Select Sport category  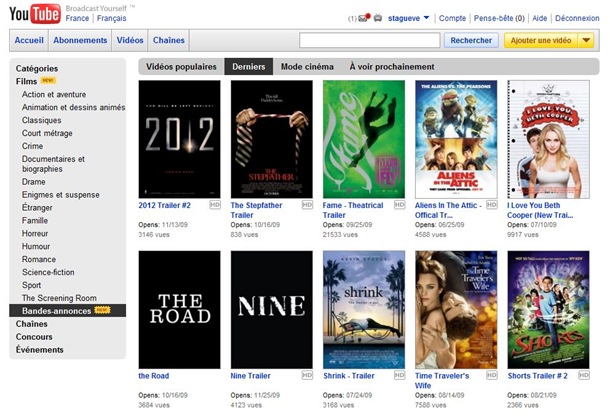32,285
